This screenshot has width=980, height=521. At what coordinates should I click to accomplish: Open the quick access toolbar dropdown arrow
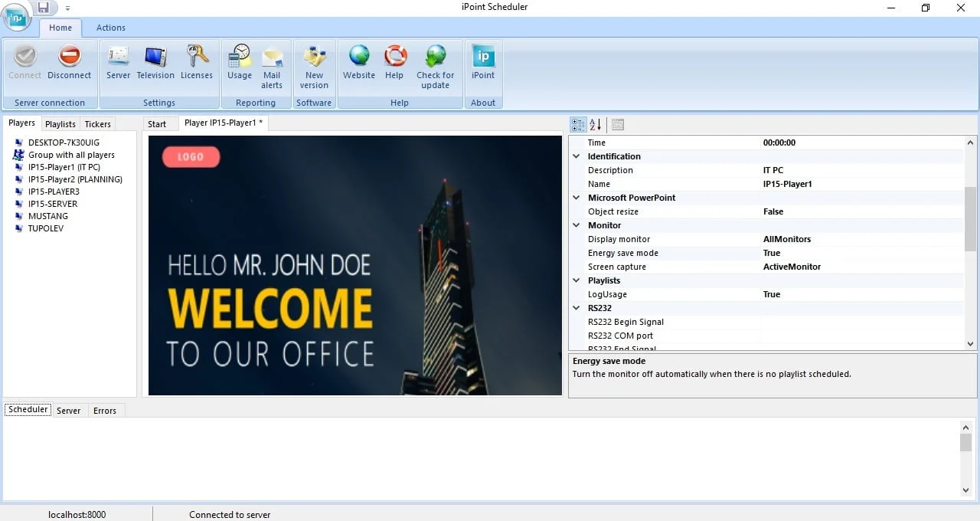(x=67, y=8)
